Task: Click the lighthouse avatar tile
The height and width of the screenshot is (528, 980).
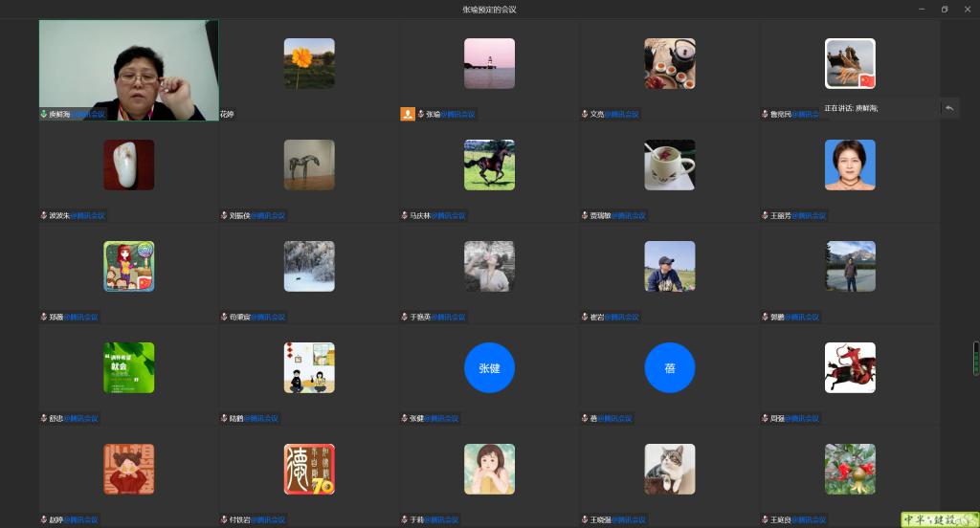Action: click(x=489, y=63)
